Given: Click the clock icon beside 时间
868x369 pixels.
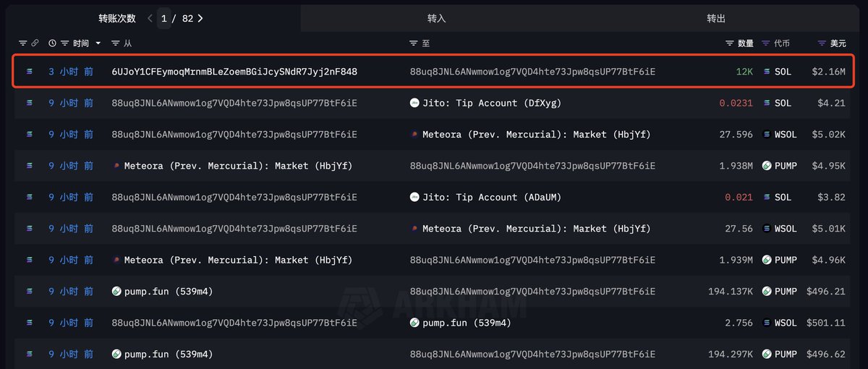Looking at the screenshot, I should [52, 43].
